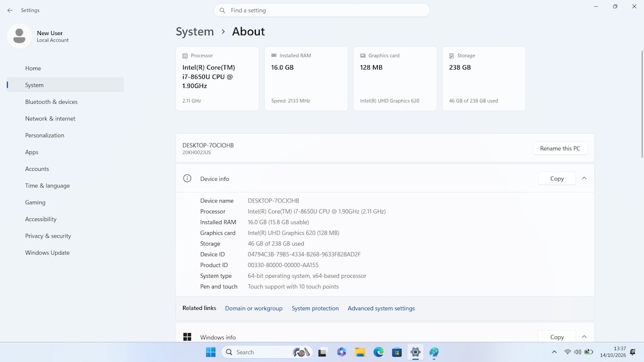Click the New User profile avatar
The image size is (644, 362).
pos(19,36)
